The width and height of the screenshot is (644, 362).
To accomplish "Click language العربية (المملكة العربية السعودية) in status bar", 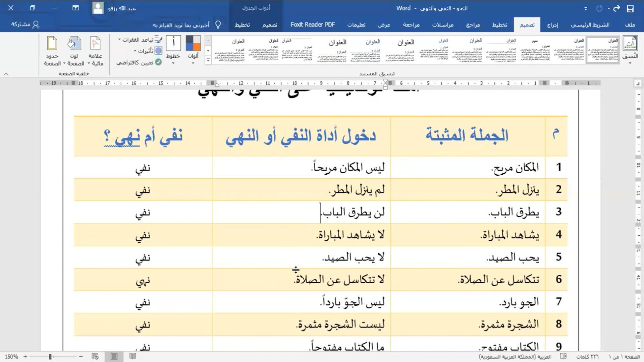I will click(515, 357).
